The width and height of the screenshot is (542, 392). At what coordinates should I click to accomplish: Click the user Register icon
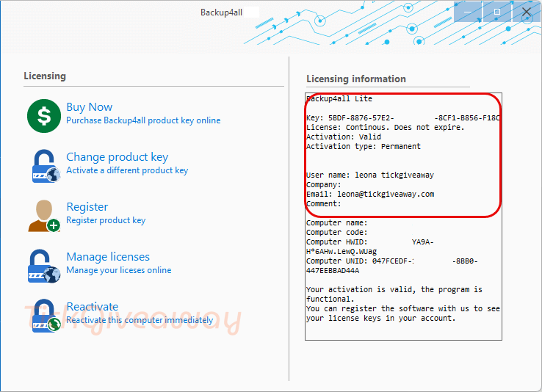tap(44, 216)
